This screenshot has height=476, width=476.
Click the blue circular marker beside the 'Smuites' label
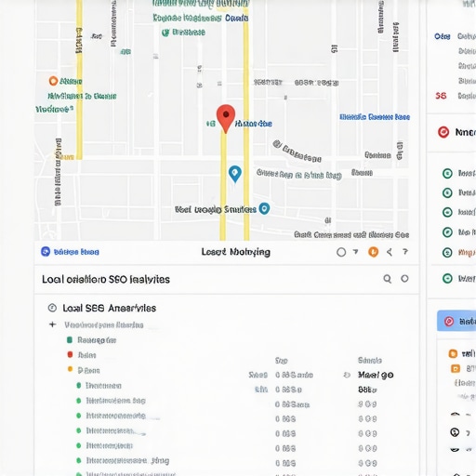(264, 208)
